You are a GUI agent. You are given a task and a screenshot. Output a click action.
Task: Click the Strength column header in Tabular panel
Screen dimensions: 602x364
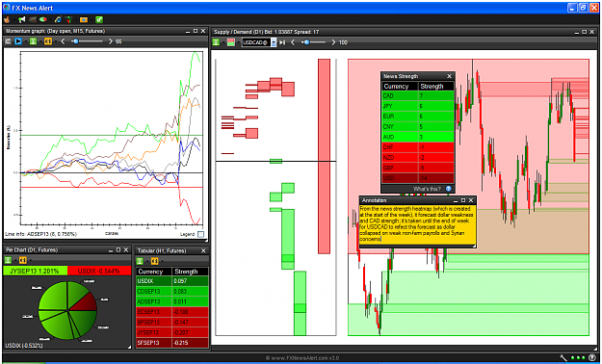tap(190, 272)
